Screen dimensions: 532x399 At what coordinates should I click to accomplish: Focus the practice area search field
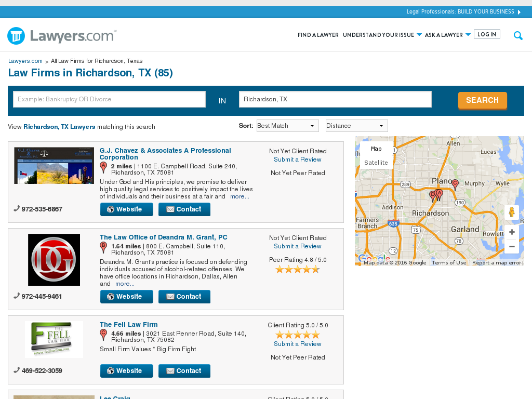tap(109, 99)
